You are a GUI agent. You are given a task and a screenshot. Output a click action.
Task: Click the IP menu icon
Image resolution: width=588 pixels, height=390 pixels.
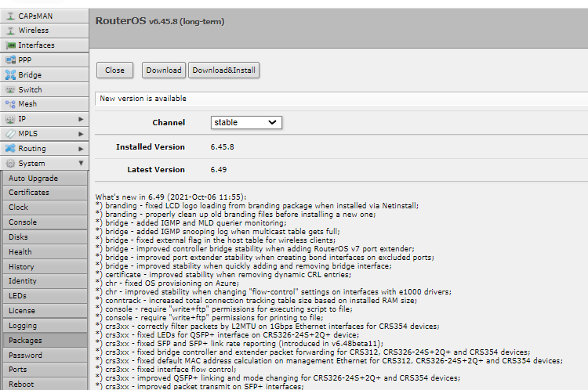10,119
